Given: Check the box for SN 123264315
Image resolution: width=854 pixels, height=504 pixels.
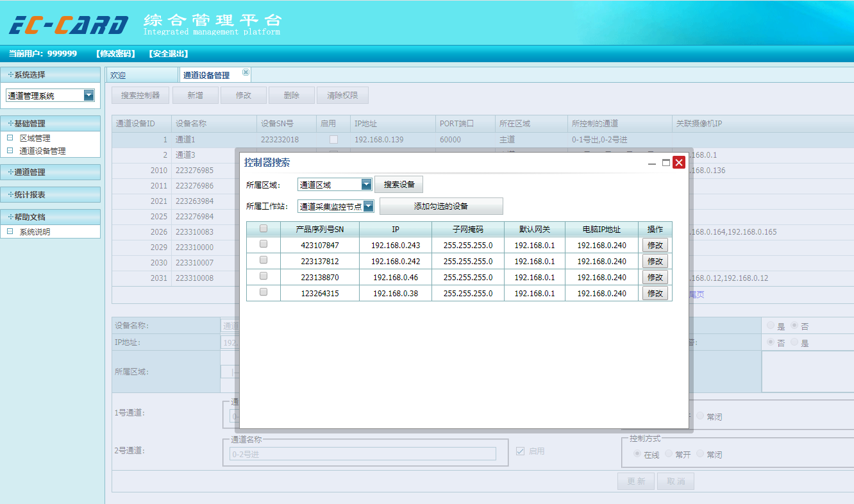Looking at the screenshot, I should [x=264, y=292].
